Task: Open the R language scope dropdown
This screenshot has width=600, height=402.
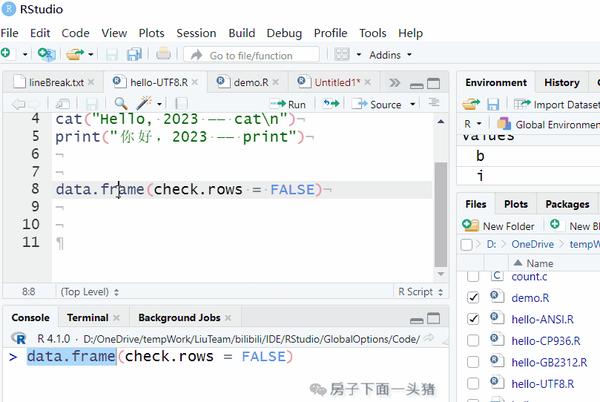Action: coord(472,124)
